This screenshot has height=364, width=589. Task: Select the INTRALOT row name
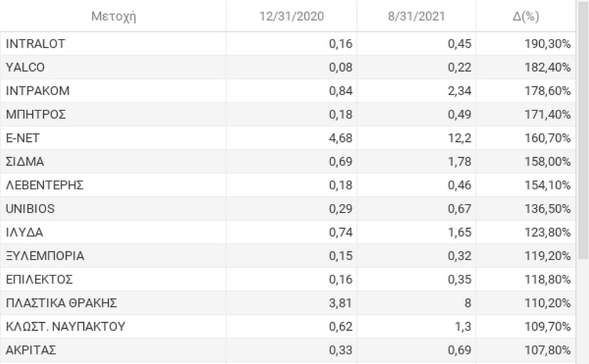[35, 44]
